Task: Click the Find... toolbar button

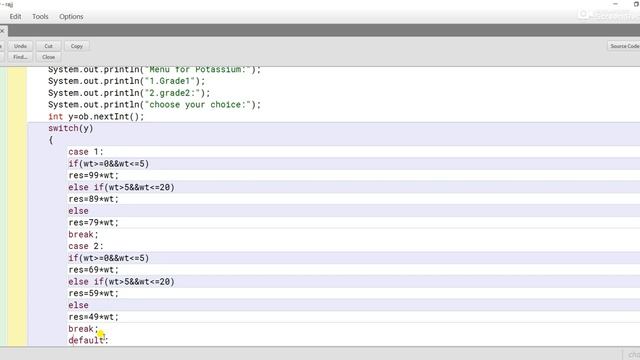Action: click(20, 57)
